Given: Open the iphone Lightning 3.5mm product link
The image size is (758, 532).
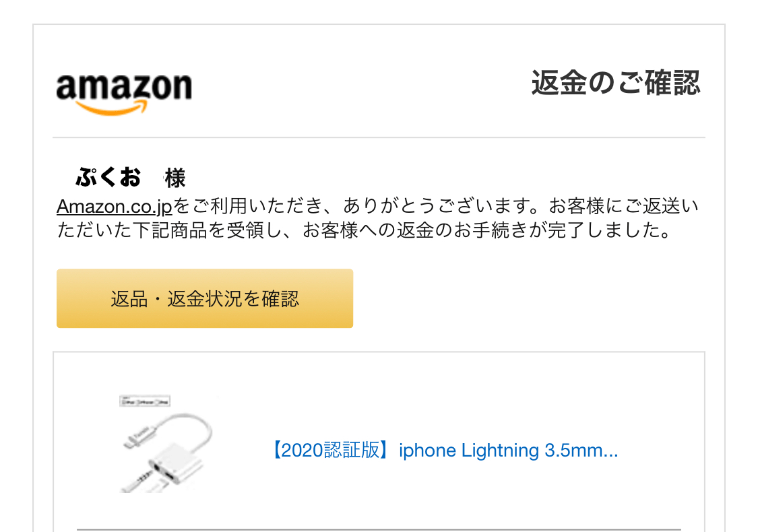Looking at the screenshot, I should 445,451.
